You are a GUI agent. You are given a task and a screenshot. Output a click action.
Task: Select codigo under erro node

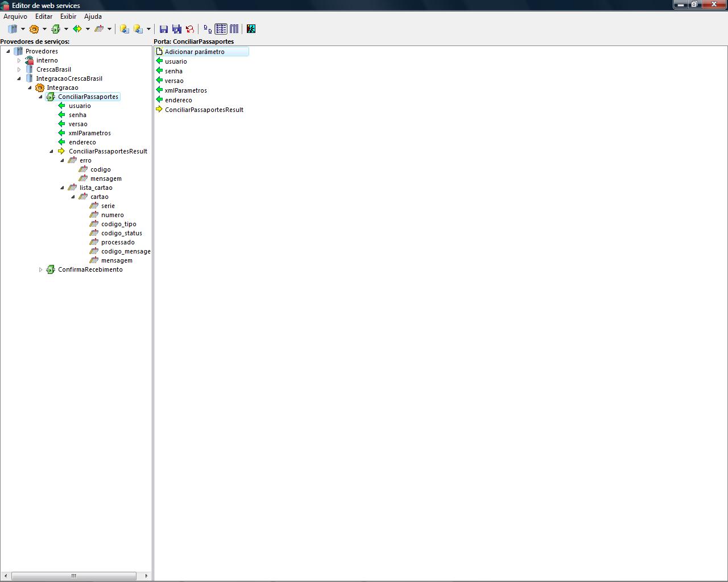pos(101,169)
